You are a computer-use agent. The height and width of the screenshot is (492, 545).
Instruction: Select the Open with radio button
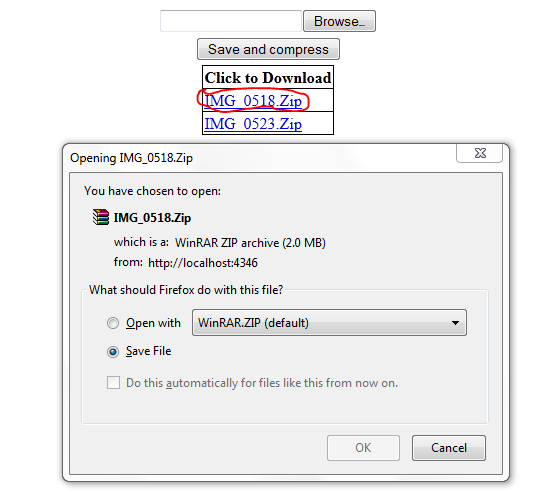[113, 323]
